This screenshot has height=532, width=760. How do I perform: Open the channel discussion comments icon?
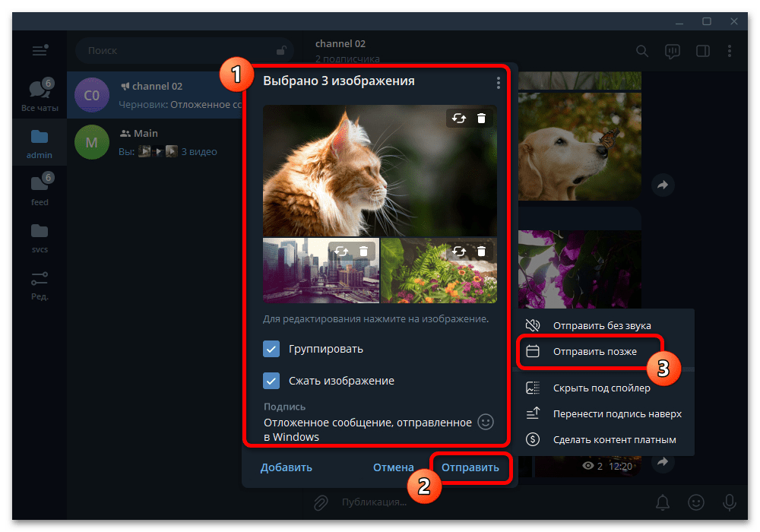673,51
